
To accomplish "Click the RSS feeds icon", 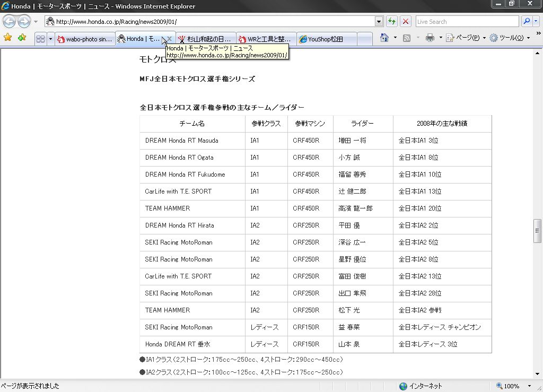I will click(x=407, y=38).
